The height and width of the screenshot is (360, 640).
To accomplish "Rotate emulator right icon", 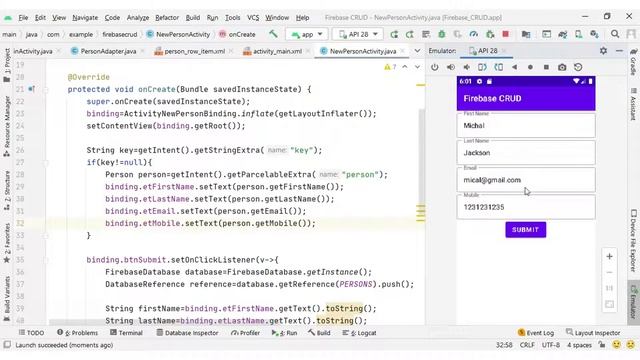I will [x=498, y=67].
